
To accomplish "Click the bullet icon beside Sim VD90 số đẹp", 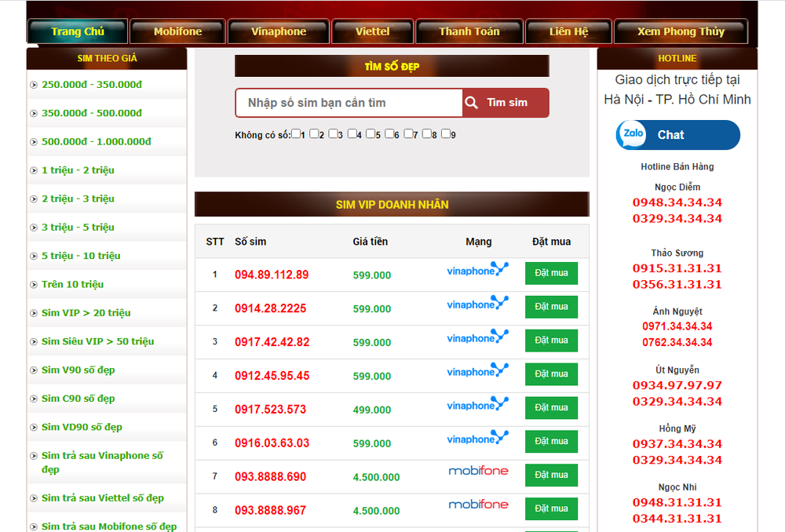I will pyautogui.click(x=34, y=427).
